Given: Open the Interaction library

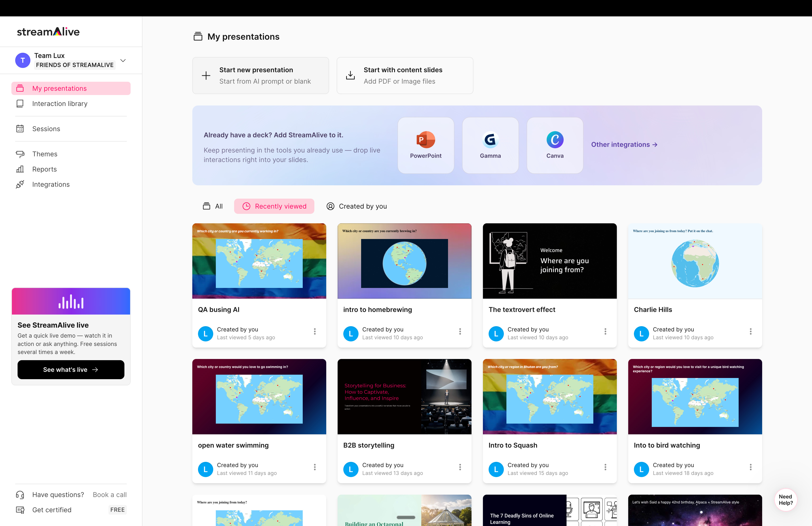Looking at the screenshot, I should pyautogui.click(x=71, y=103).
